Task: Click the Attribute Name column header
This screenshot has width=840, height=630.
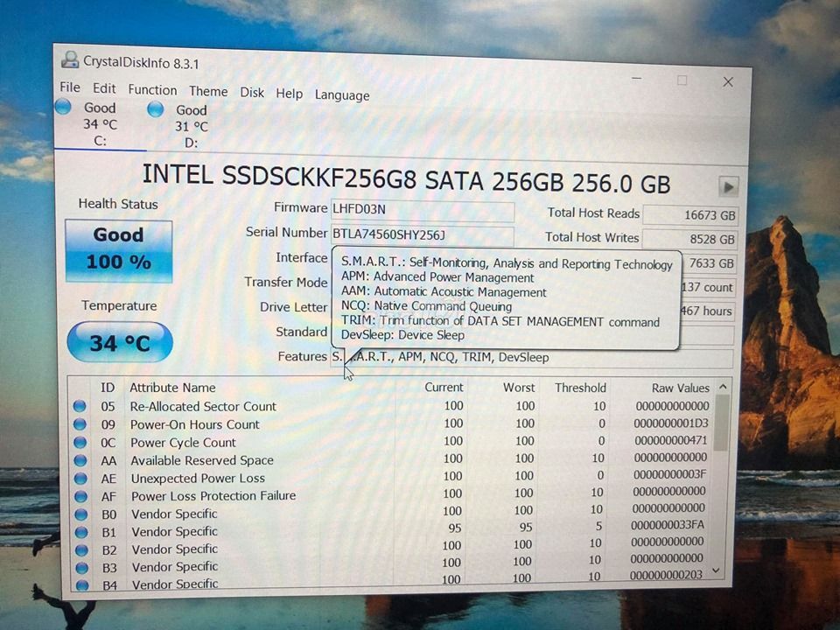Action: (172, 388)
